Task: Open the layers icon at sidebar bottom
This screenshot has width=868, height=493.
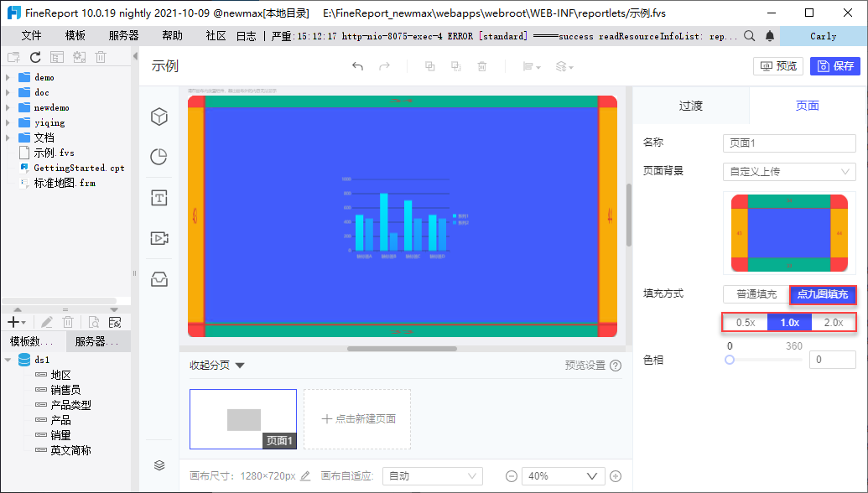Action: coord(159,465)
